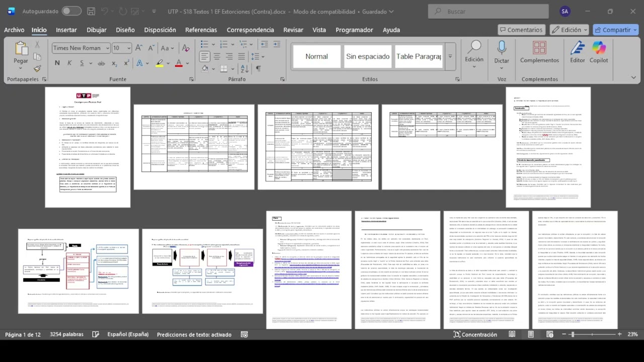
Task: Increase font size with the larger A icon
Action: [139, 48]
